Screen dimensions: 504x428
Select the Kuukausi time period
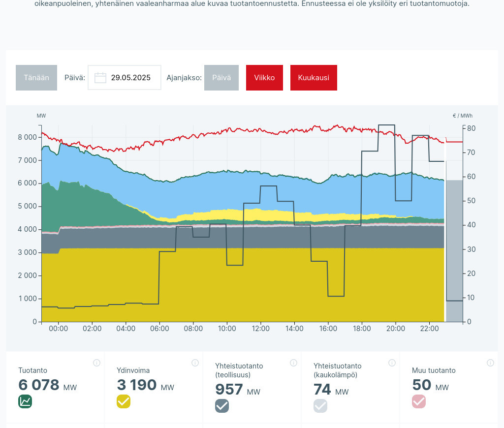tap(314, 78)
